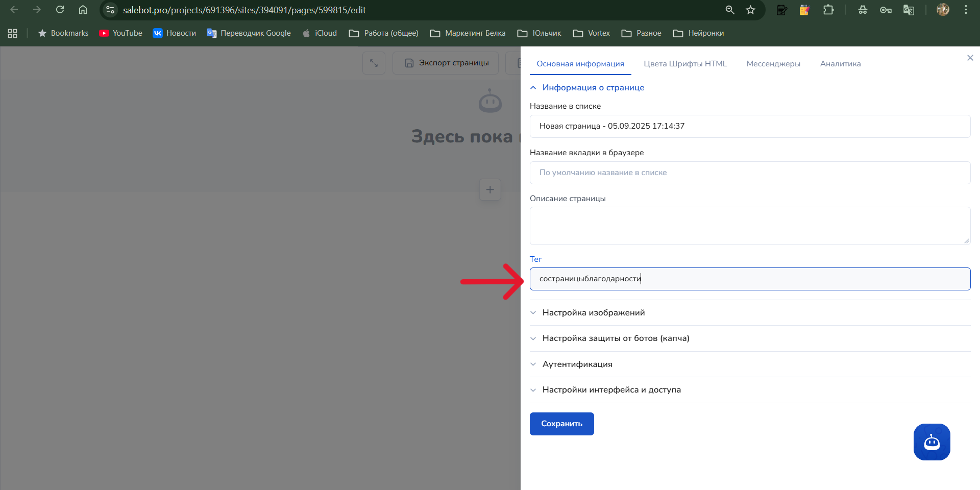
Task: Open the password manager key icon
Action: tap(886, 10)
